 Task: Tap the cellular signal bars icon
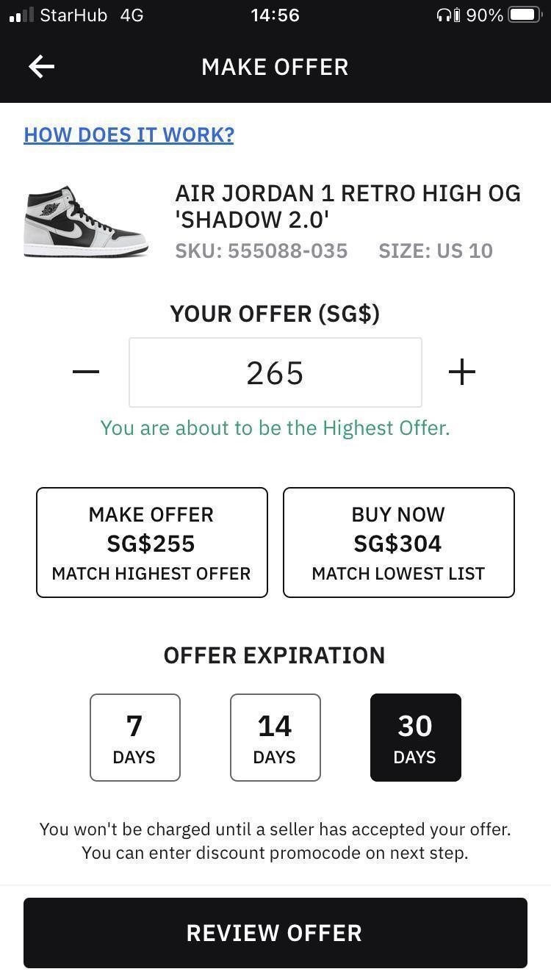pos(21,15)
